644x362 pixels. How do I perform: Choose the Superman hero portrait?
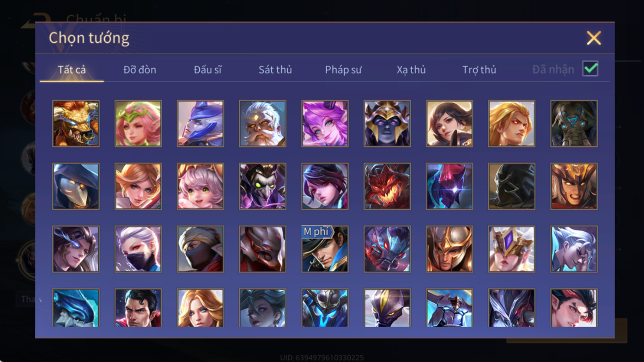point(138,308)
